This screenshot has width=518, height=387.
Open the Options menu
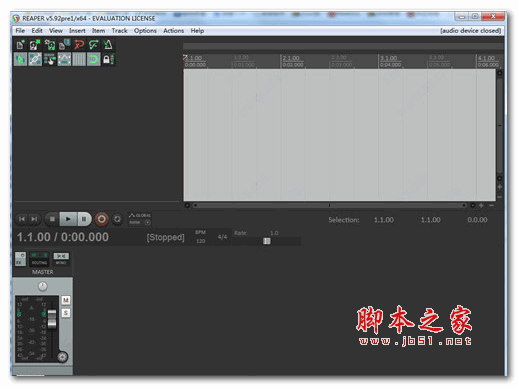click(145, 31)
